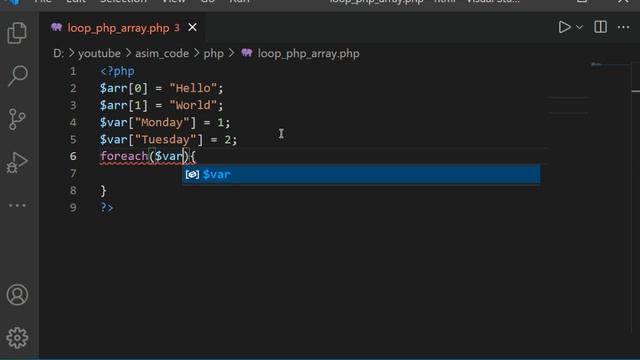Screen dimensions: 640x360
Task: Click the asim_code breadcrumb folder
Action: click(x=162, y=53)
